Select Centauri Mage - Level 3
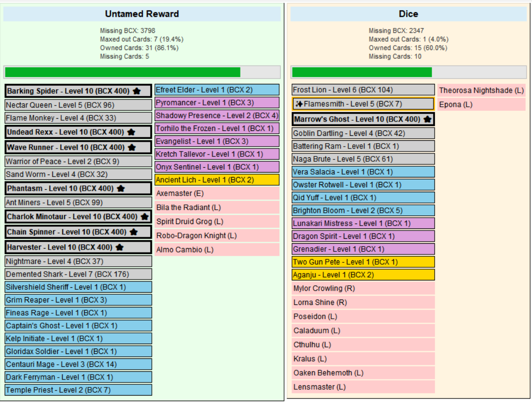The width and height of the screenshot is (532, 404). [x=78, y=365]
